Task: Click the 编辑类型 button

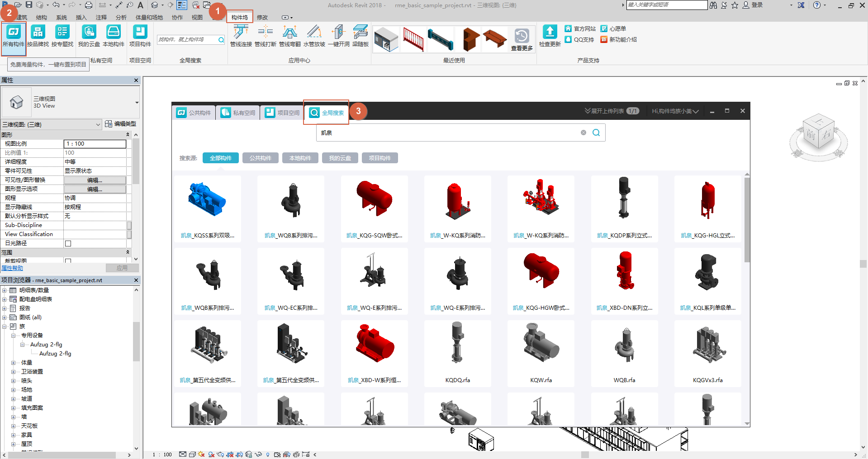Action: pyautogui.click(x=121, y=124)
